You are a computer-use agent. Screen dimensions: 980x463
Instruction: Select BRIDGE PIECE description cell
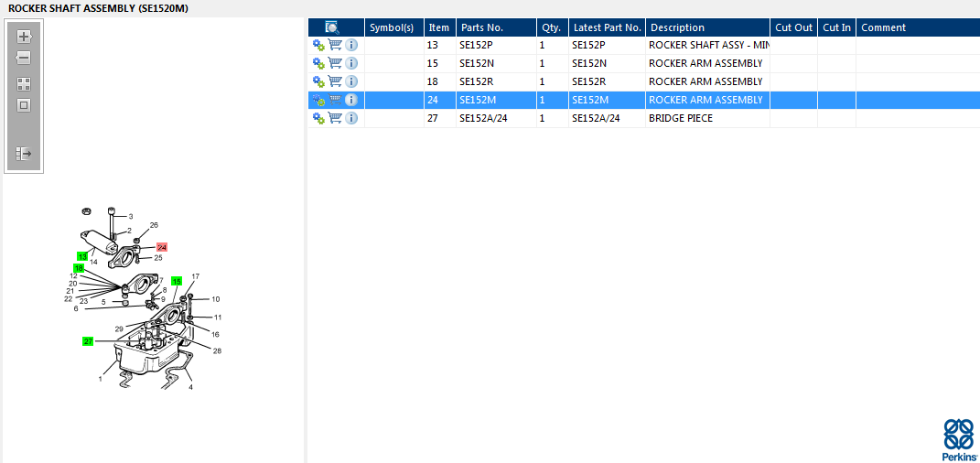pos(707,118)
